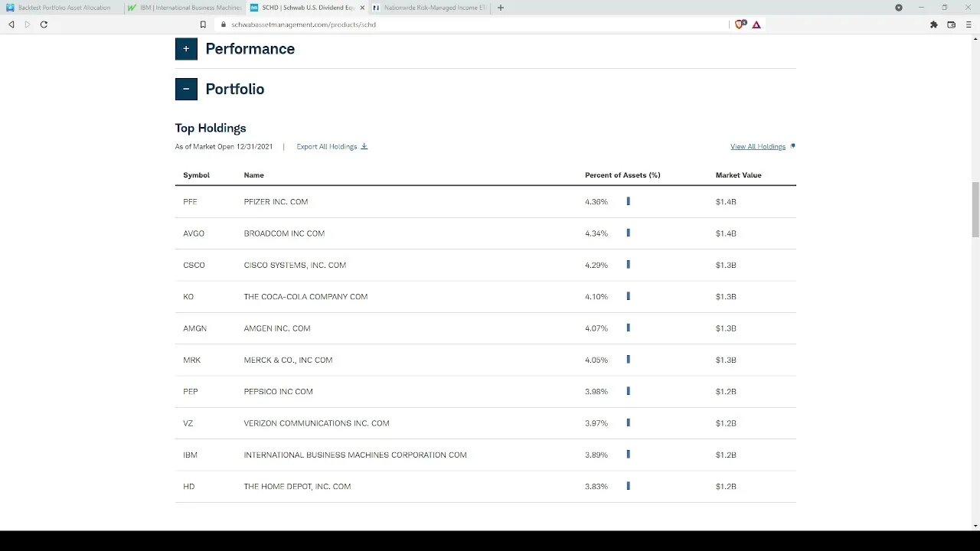
Task: Click Export All Holdings link
Action: pos(327,146)
